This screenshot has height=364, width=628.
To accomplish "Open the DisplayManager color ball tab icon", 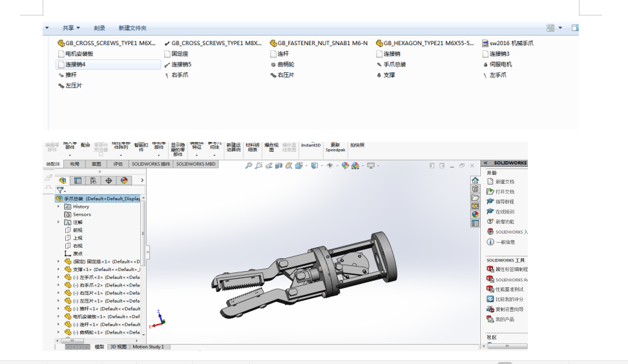I will [x=124, y=181].
